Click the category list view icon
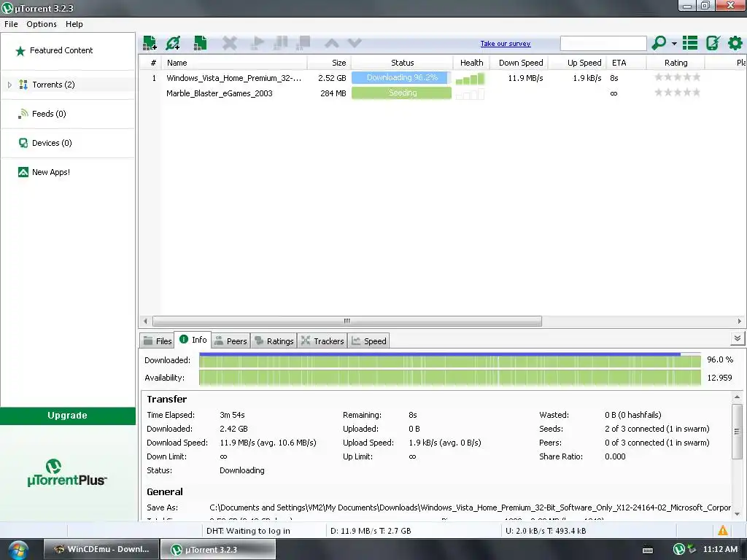This screenshot has width=747, height=560. click(690, 43)
